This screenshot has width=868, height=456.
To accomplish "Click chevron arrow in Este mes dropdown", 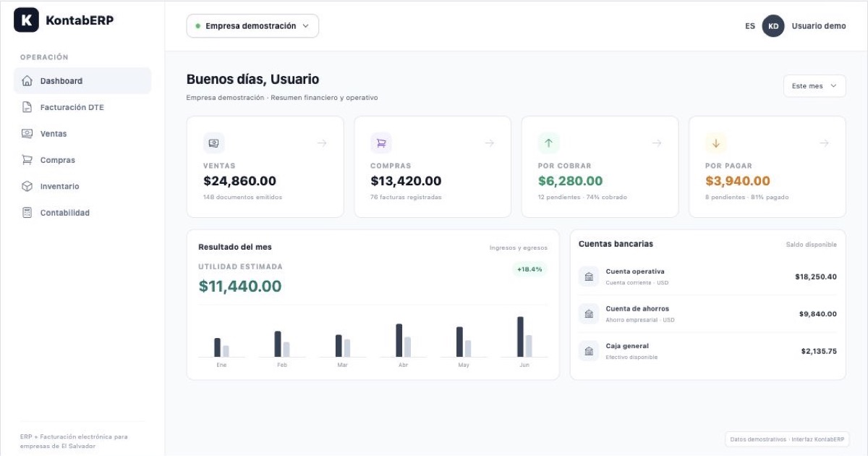I will 833,85.
